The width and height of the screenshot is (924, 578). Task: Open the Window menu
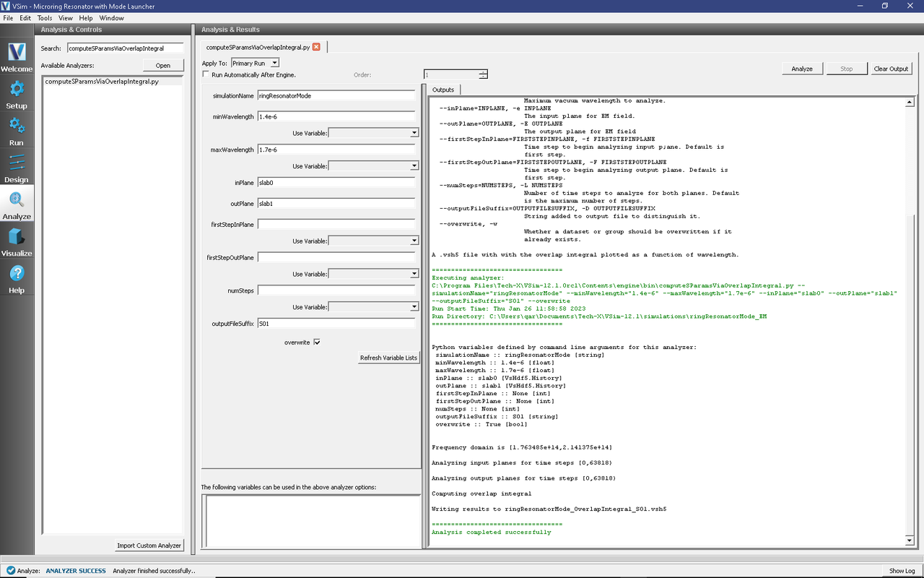pos(111,17)
